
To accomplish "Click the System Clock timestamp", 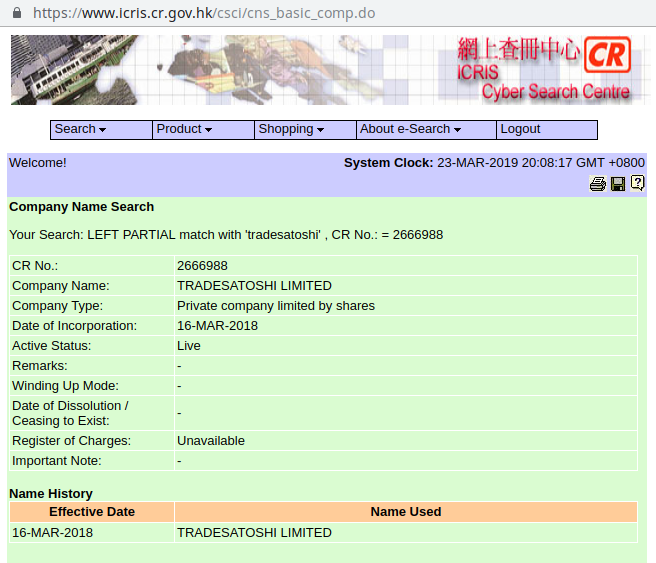I will click(541, 163).
